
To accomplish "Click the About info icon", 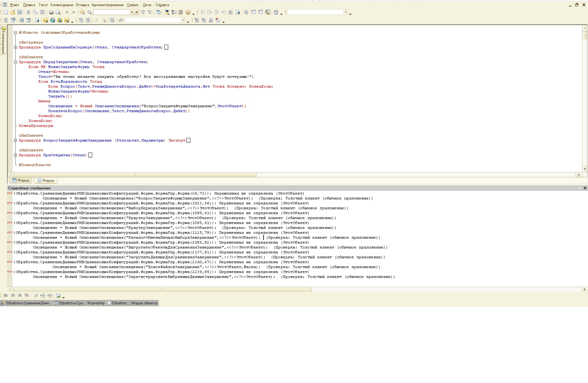I will [188, 12].
